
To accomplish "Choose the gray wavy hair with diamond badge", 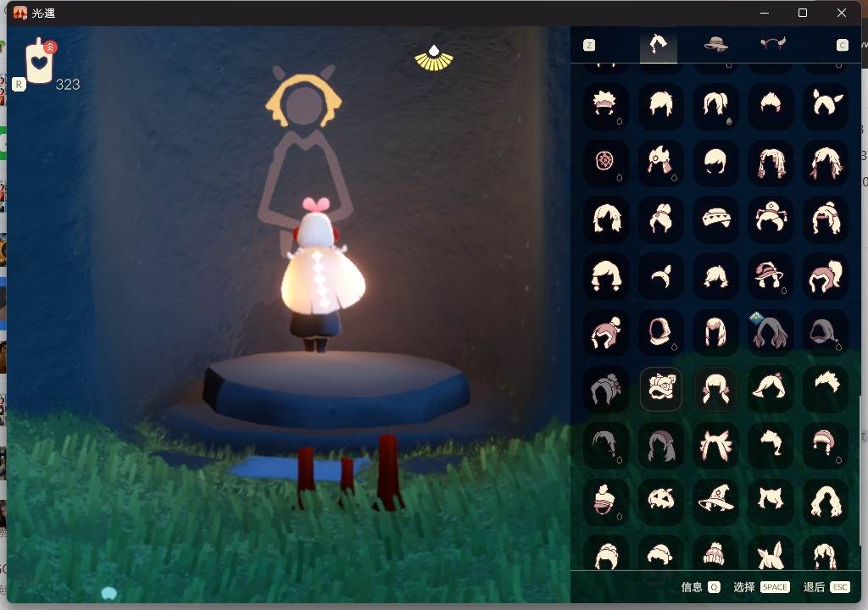I will (770, 332).
